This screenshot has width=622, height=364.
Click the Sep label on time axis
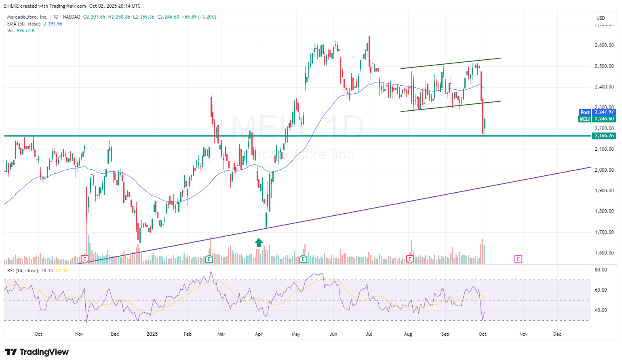[445, 334]
